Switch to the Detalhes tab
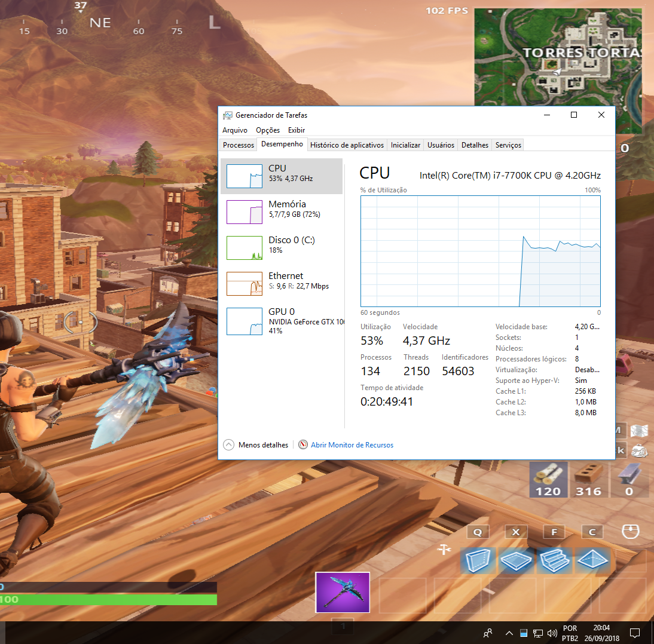 (475, 145)
